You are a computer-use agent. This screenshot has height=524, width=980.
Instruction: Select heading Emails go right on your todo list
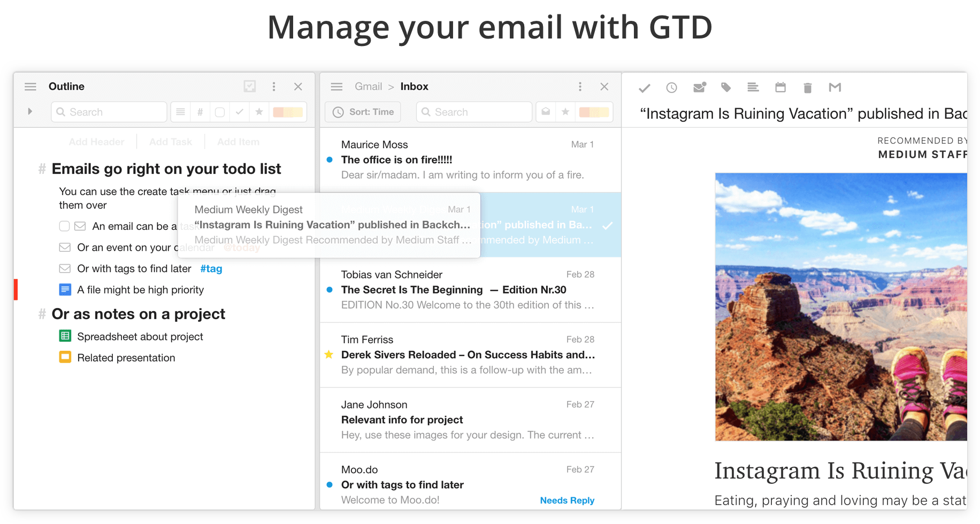(166, 169)
